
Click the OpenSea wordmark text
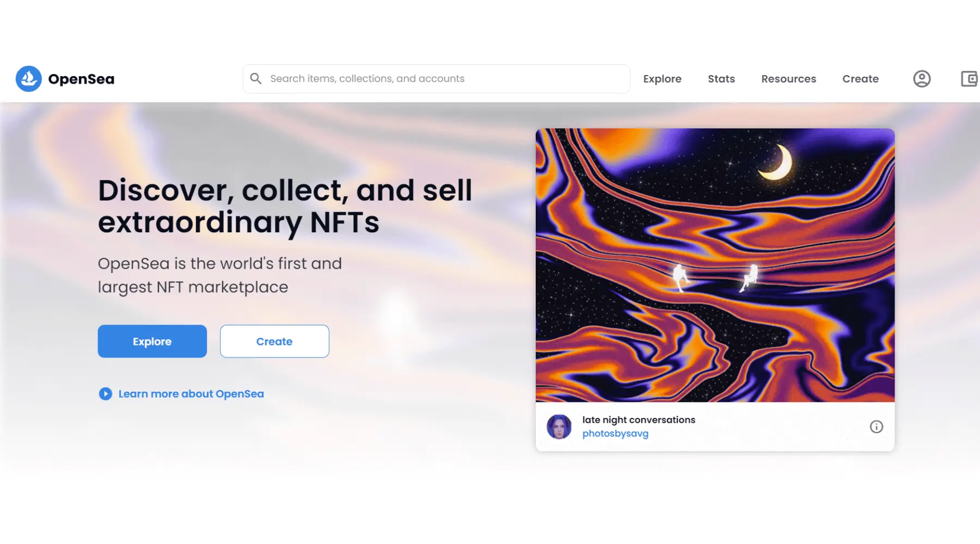(x=81, y=79)
